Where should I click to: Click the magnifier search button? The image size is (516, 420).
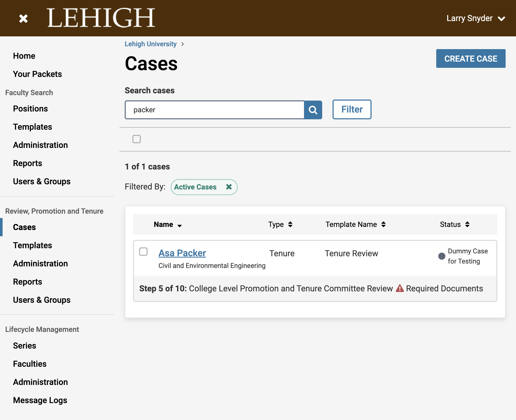(313, 110)
